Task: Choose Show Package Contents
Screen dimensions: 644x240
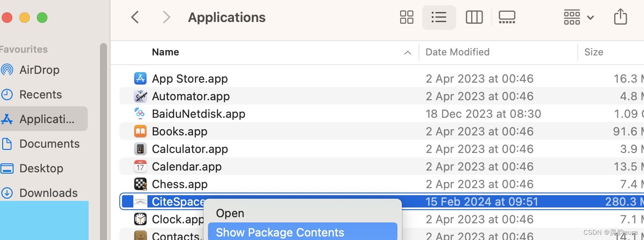Action: coord(280,233)
